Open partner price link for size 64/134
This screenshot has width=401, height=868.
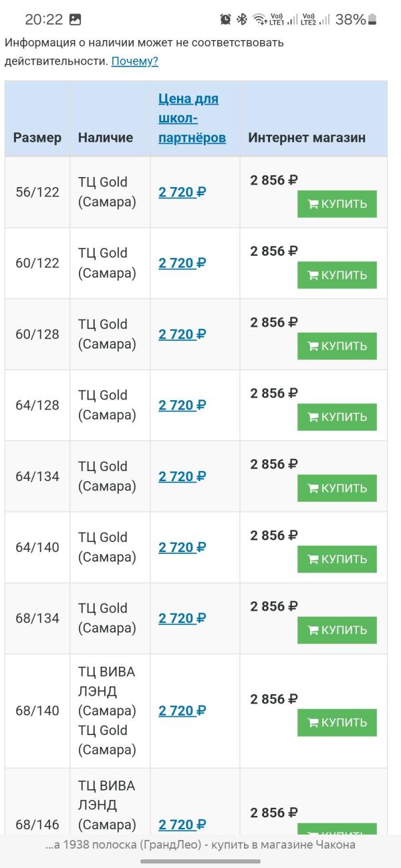point(182,476)
